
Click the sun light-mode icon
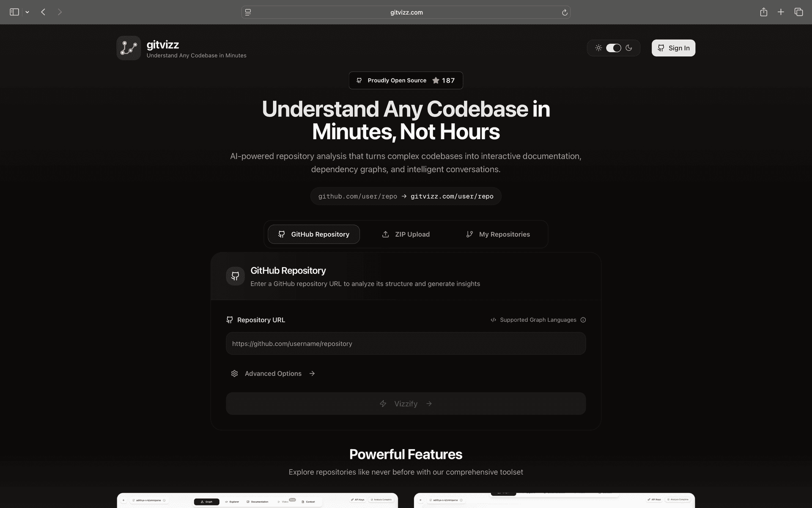[x=598, y=48]
